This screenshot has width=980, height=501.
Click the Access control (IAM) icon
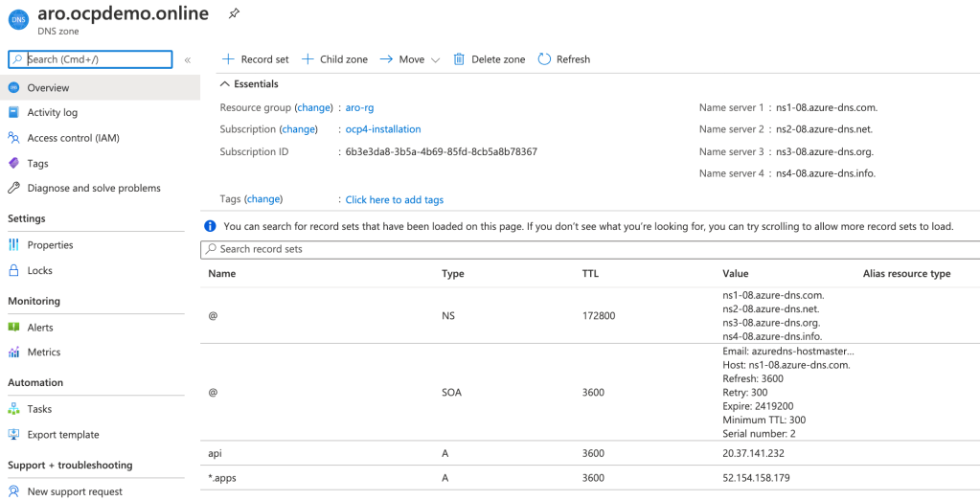(13, 138)
